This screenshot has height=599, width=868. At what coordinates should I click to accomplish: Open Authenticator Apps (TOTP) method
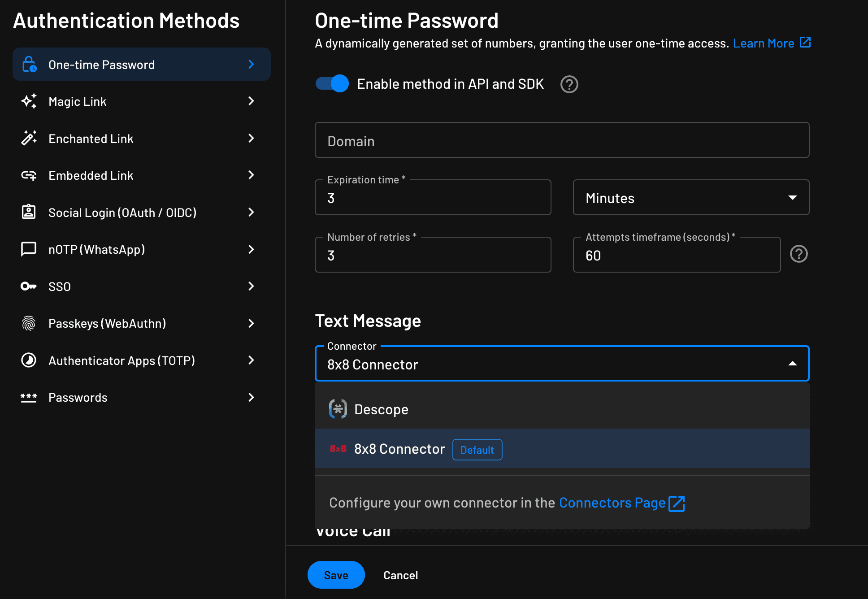tap(142, 360)
